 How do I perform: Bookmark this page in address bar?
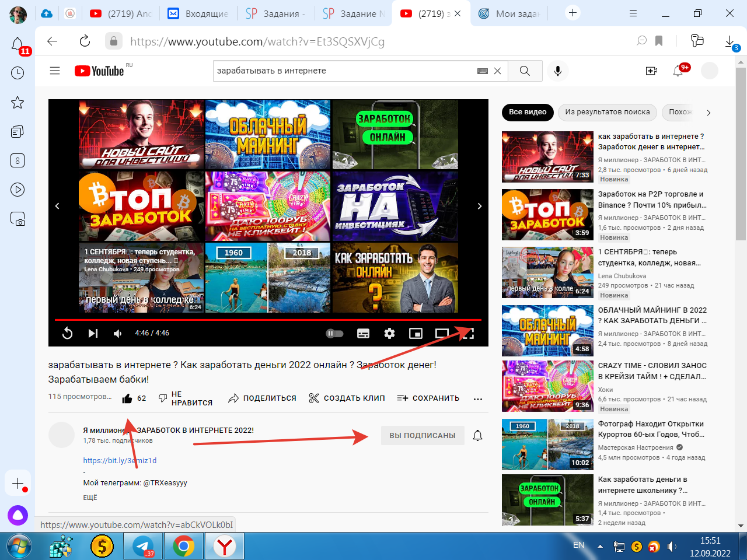pos(659,41)
